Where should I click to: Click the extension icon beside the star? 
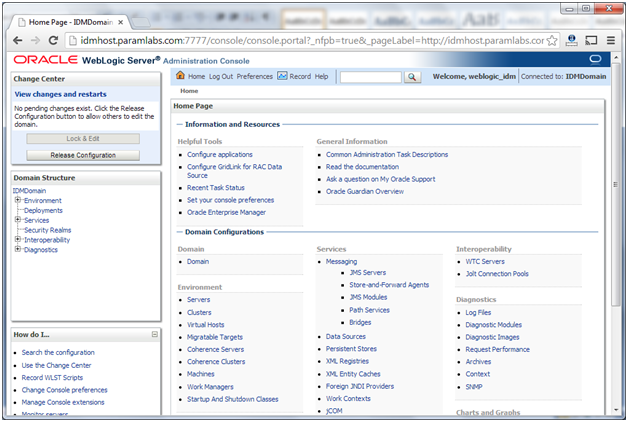pos(572,40)
